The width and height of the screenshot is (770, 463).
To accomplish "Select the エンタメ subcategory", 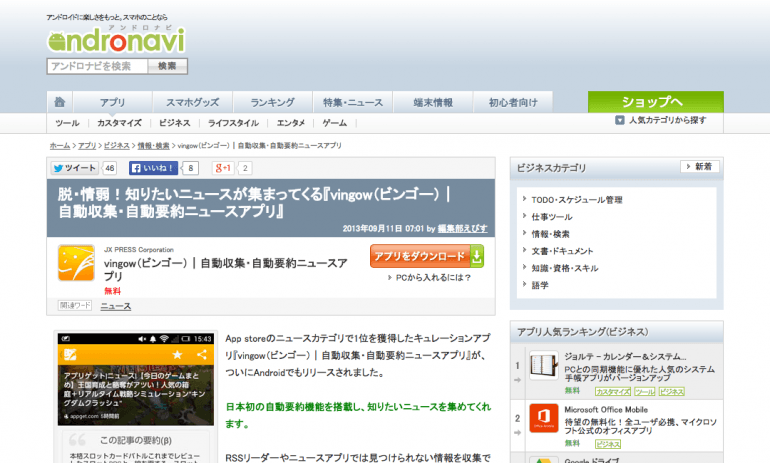I will [x=291, y=123].
